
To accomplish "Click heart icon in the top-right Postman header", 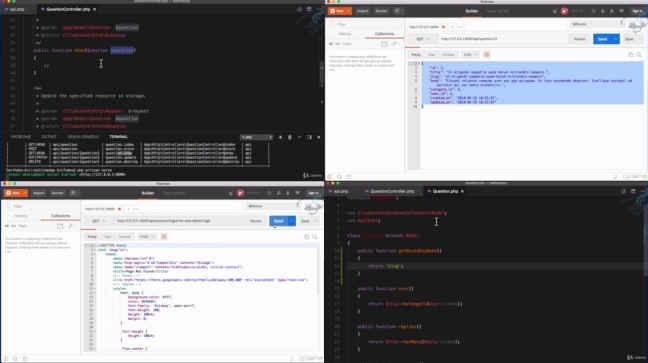I will point(621,11).
